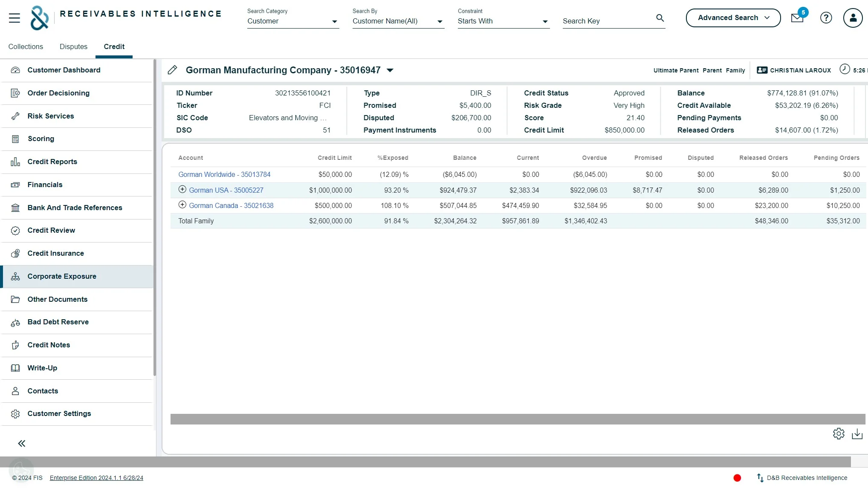The image size is (868, 488).
Task: Click the Bad Debt Reserve scales icon
Action: click(x=15, y=322)
